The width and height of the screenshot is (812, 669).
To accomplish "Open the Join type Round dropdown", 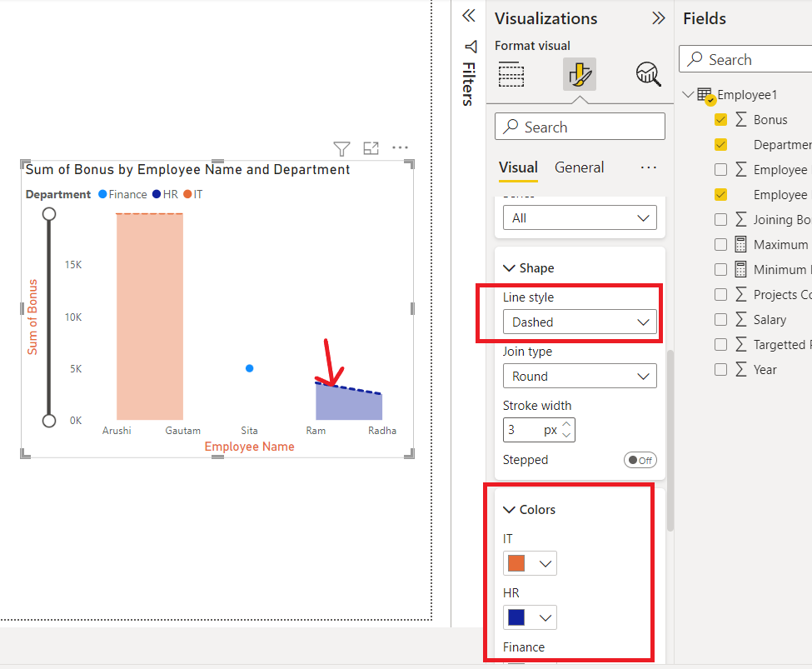I will coord(580,377).
